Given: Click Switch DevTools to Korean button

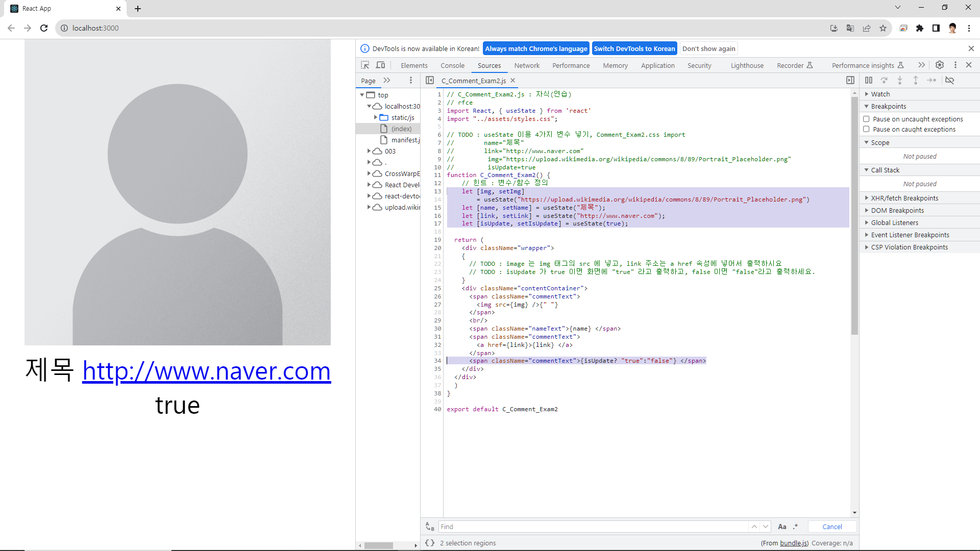Looking at the screenshot, I should [x=634, y=48].
